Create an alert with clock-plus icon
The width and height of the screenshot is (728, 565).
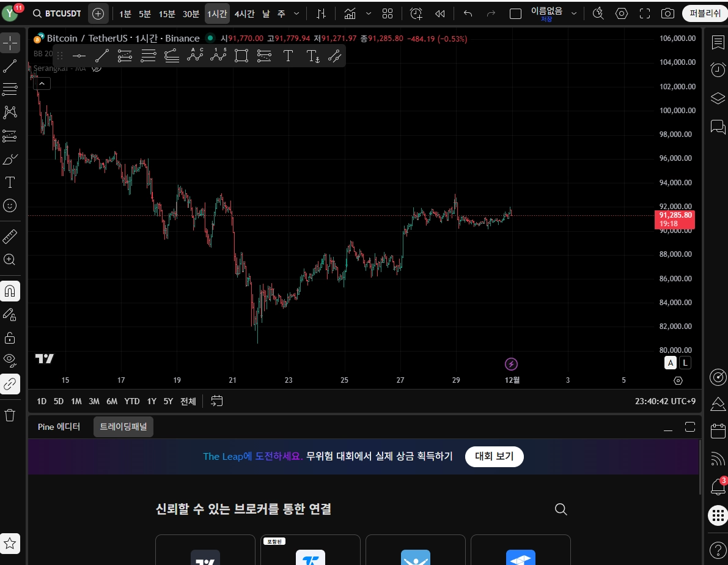(416, 14)
